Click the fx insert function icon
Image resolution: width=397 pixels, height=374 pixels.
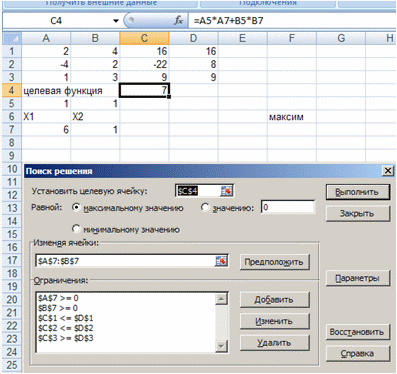point(179,21)
